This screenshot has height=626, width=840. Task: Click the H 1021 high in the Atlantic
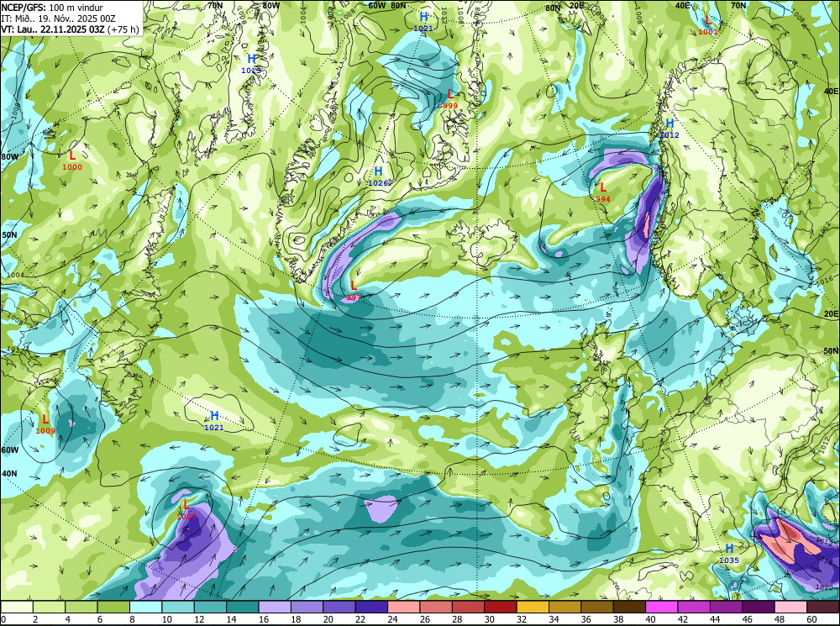(x=214, y=421)
